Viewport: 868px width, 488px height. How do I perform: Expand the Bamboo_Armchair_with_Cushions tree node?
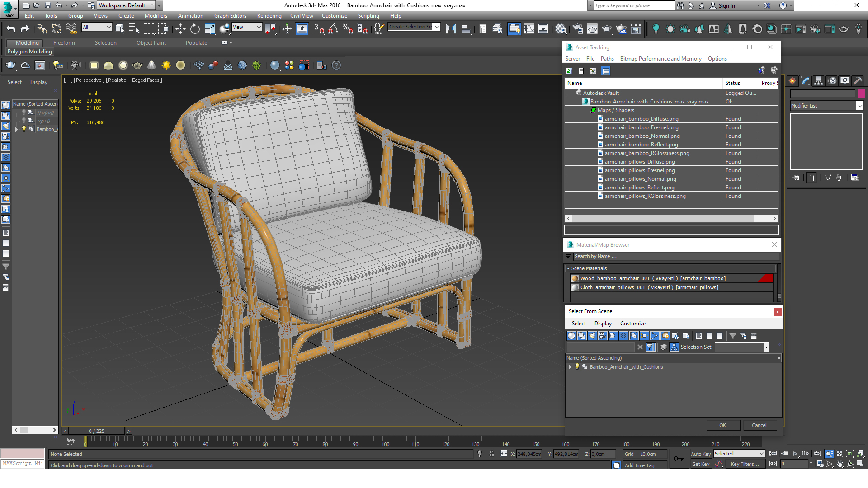pyautogui.click(x=570, y=367)
